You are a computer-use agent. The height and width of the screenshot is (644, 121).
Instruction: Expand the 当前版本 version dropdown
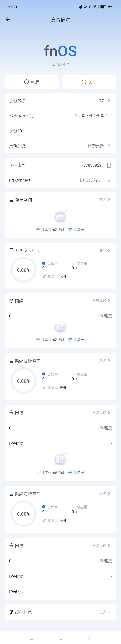pos(60,64)
